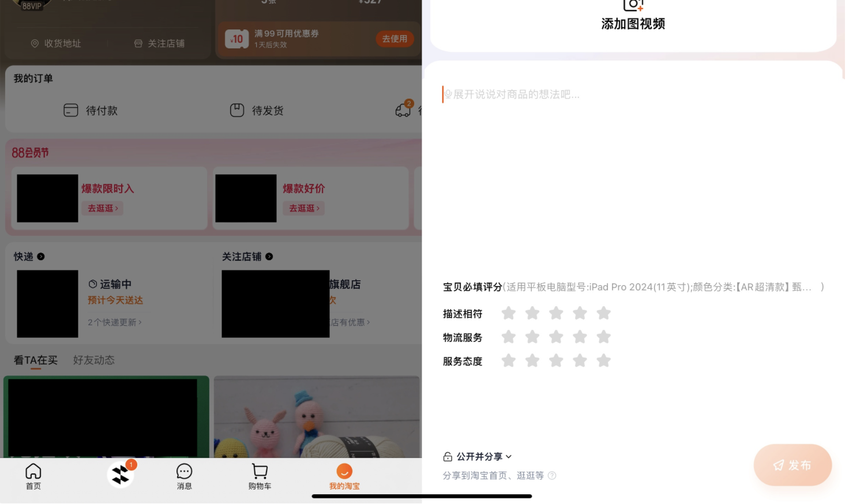The height and width of the screenshot is (504, 849).
Task: Tap 去逛逛 under 爆款限时入
Action: click(103, 208)
